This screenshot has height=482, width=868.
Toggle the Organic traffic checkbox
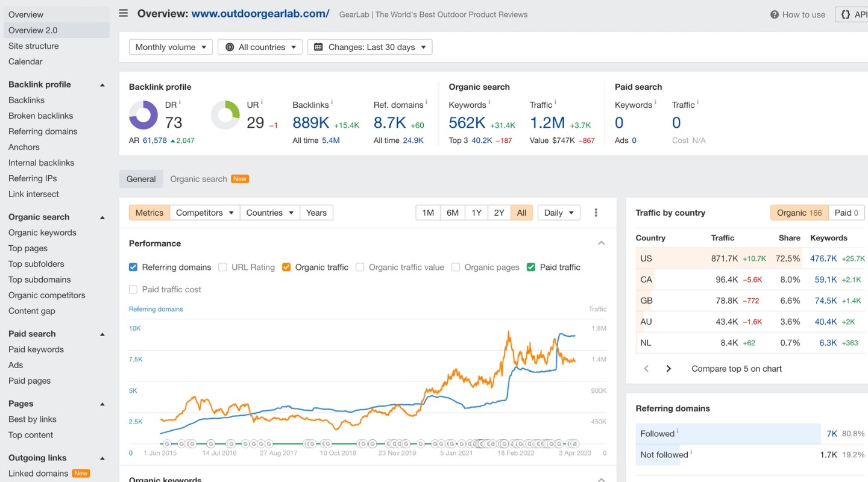(286, 267)
